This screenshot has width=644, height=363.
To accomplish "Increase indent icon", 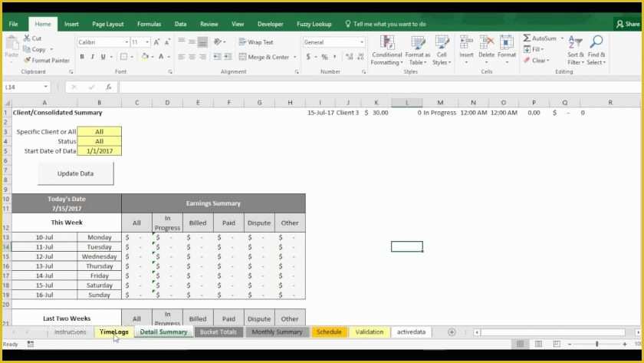I will click(228, 57).
